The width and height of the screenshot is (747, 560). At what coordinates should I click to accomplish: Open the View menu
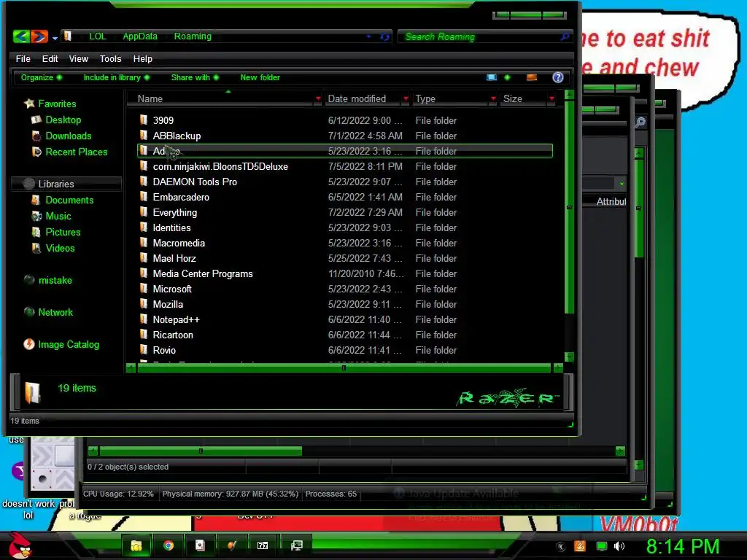79,59
